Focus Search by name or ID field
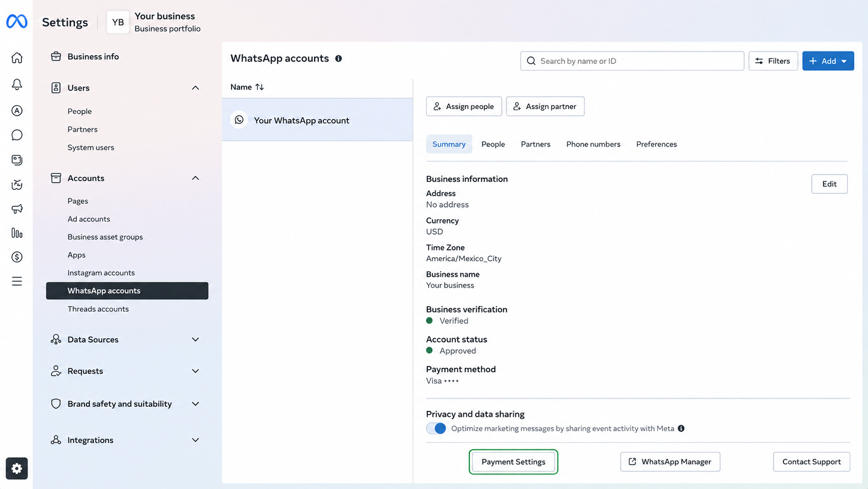The height and width of the screenshot is (489, 868). pyautogui.click(x=632, y=61)
